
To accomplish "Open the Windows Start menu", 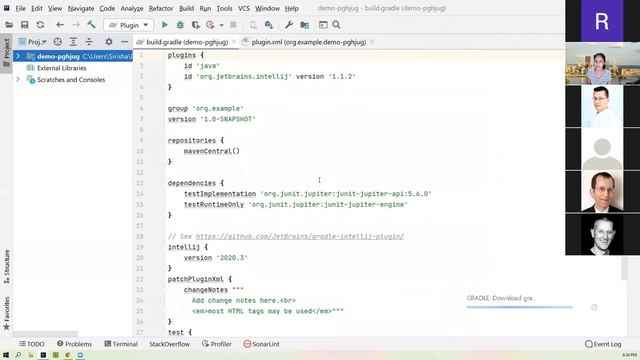I will [x=6, y=355].
